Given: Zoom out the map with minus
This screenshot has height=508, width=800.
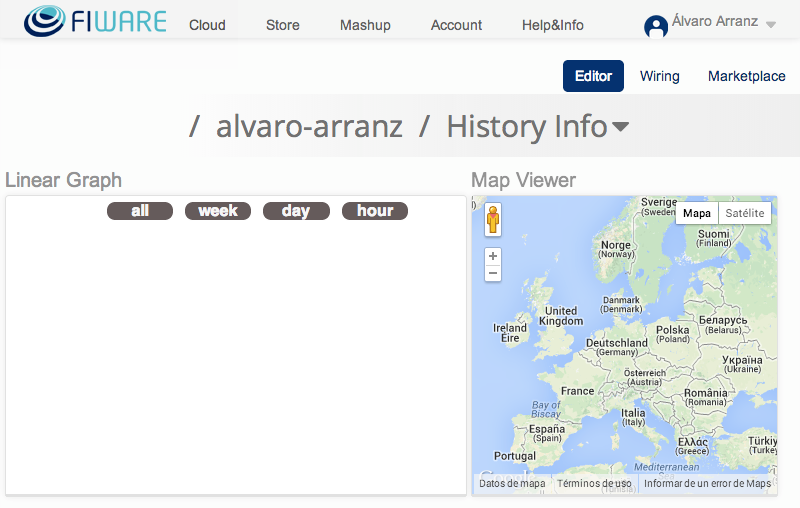Looking at the screenshot, I should click(x=493, y=273).
